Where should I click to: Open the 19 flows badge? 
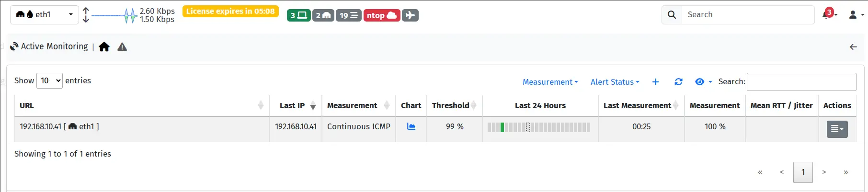pos(349,15)
